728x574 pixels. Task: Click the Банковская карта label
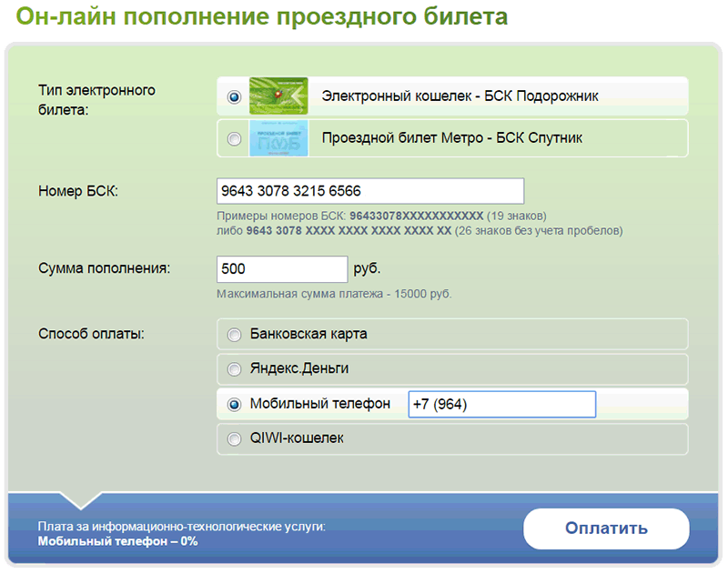pos(308,334)
